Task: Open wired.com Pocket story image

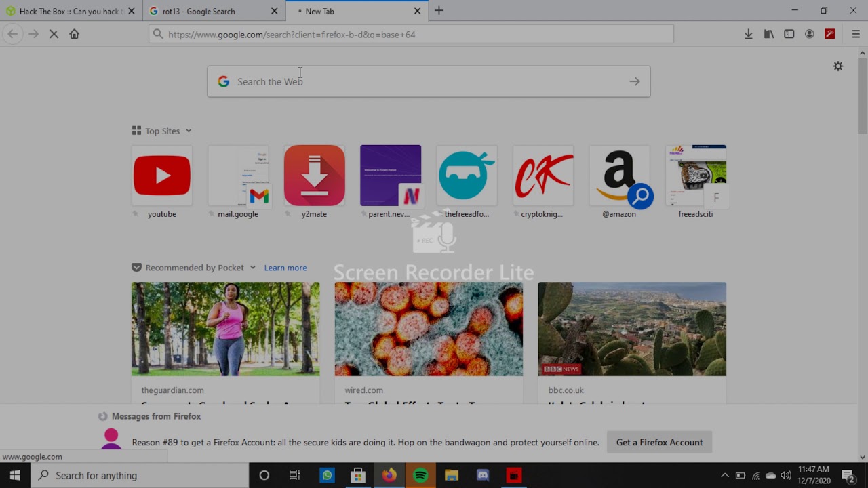Action: 429,329
